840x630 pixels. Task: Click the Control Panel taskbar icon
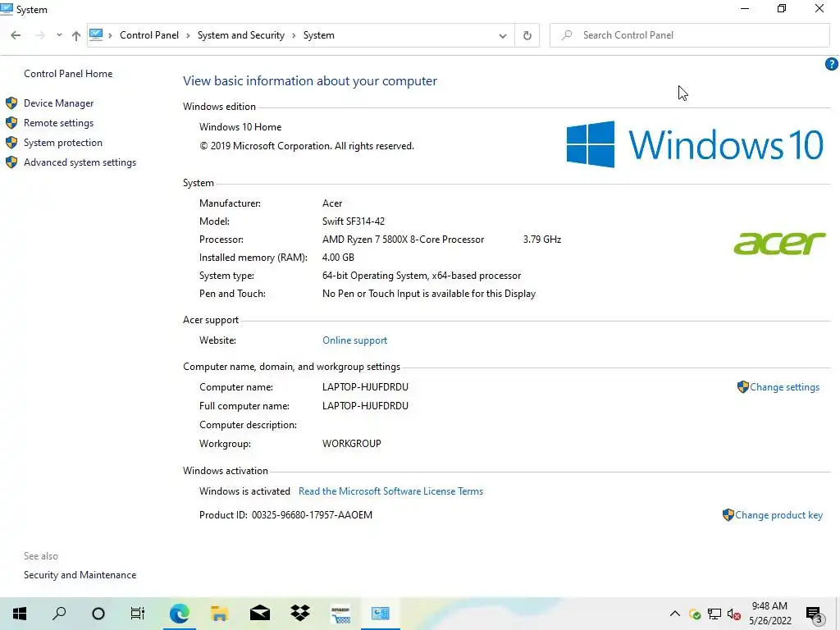coord(381,614)
